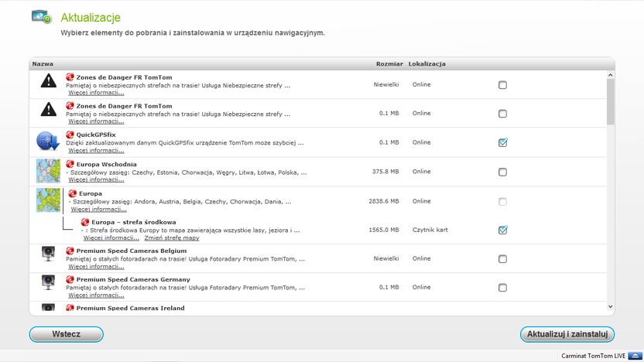Select the Europa Wschodnia title text

106,164
